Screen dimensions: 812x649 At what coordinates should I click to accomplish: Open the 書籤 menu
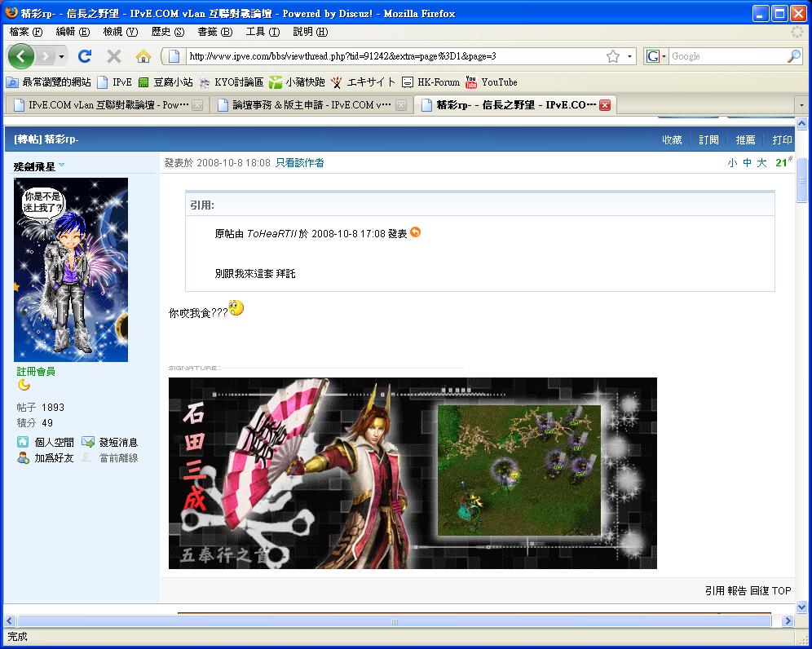point(215,32)
